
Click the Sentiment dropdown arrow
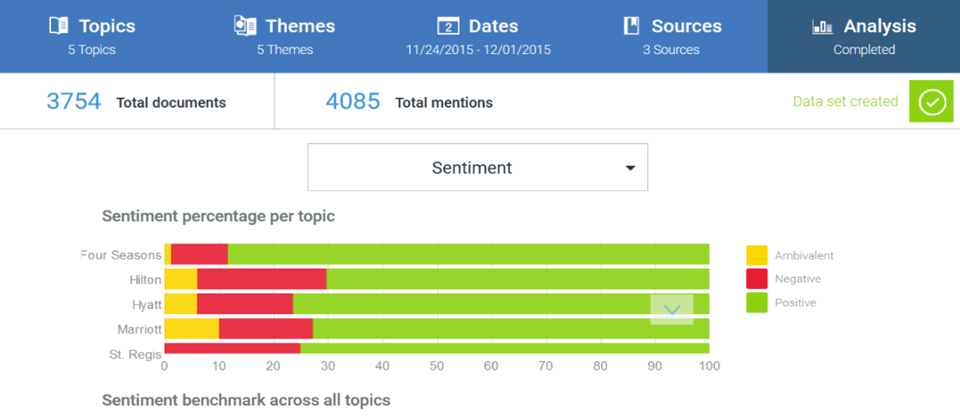630,168
